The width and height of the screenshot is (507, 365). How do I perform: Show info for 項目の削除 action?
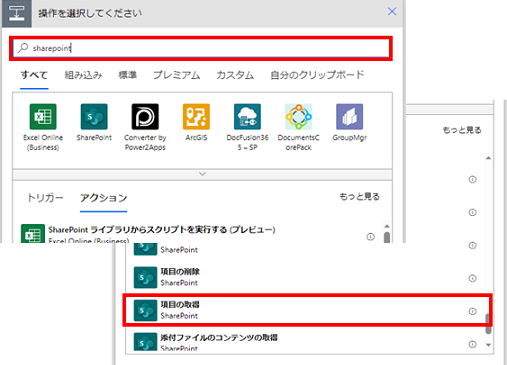click(x=472, y=278)
